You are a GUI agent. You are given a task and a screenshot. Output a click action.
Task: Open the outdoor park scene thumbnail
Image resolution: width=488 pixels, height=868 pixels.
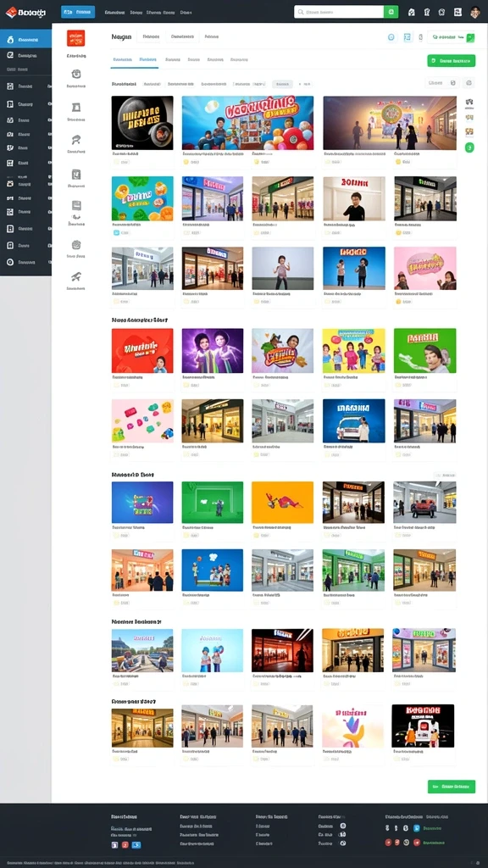[x=142, y=650]
